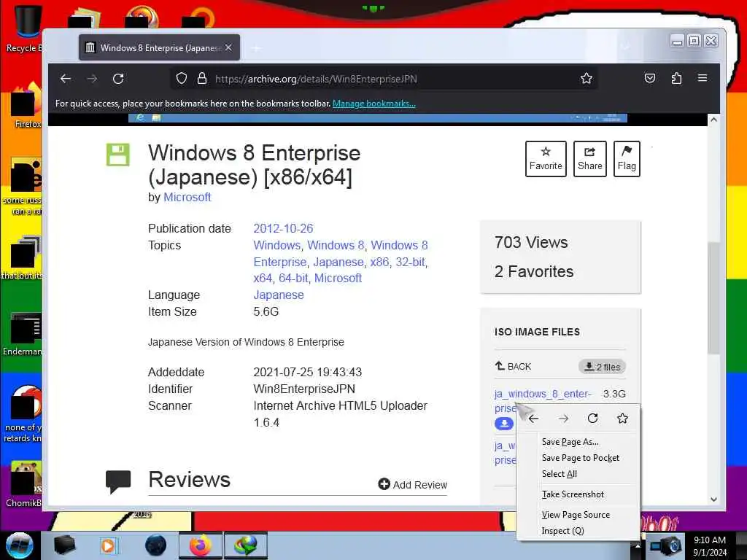Screen dimensions: 747x560
Task: Go back using the browser toolbar arrow
Action: pos(66,79)
